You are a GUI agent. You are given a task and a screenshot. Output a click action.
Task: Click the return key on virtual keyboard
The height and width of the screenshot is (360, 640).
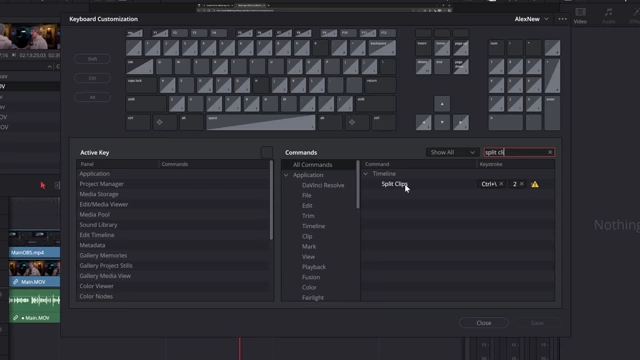click(380, 85)
